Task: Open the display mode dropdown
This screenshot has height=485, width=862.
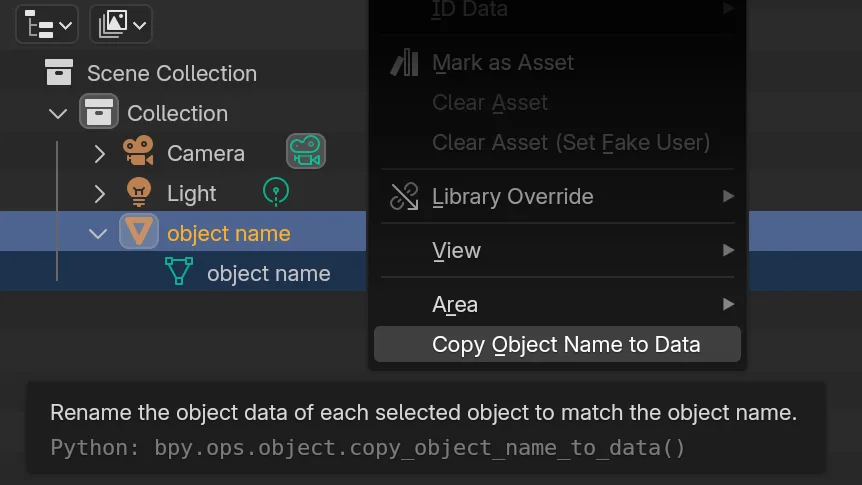Action: [121, 24]
